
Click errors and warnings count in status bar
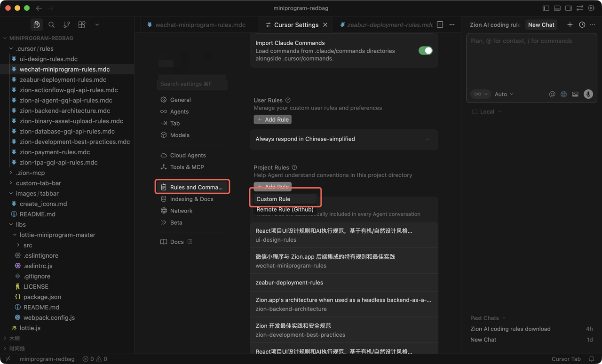[x=95, y=359]
